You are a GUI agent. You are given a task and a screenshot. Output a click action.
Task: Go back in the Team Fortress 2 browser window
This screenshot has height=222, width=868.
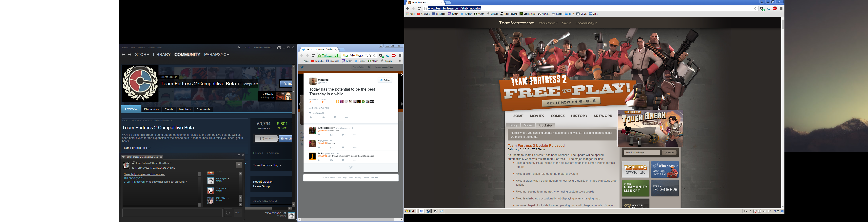click(408, 9)
